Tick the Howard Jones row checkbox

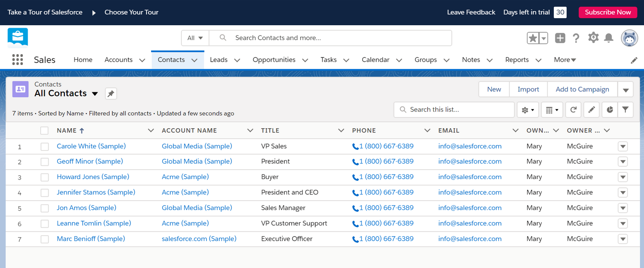pyautogui.click(x=45, y=177)
